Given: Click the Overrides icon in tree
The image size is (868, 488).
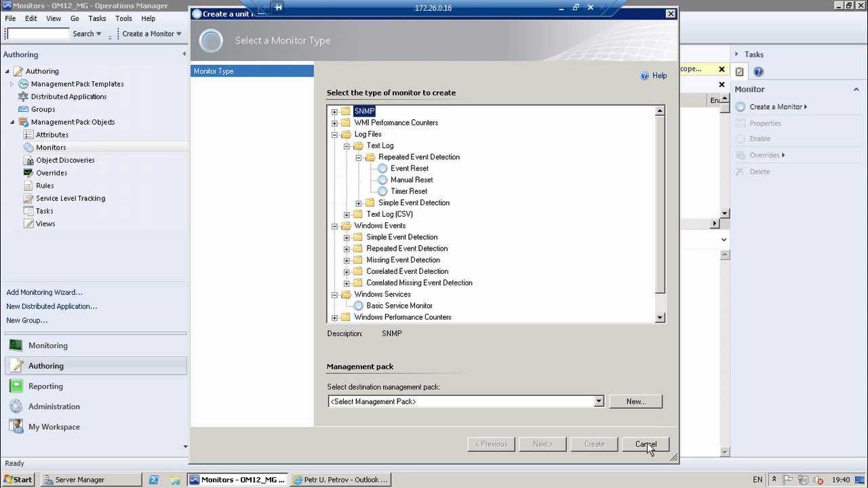Looking at the screenshot, I should coord(28,173).
